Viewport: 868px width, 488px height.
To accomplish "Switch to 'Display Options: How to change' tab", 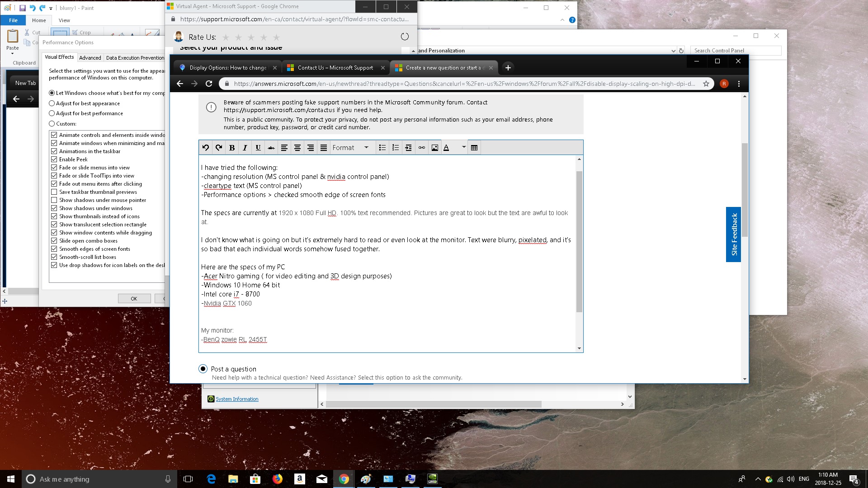I will pyautogui.click(x=228, y=68).
